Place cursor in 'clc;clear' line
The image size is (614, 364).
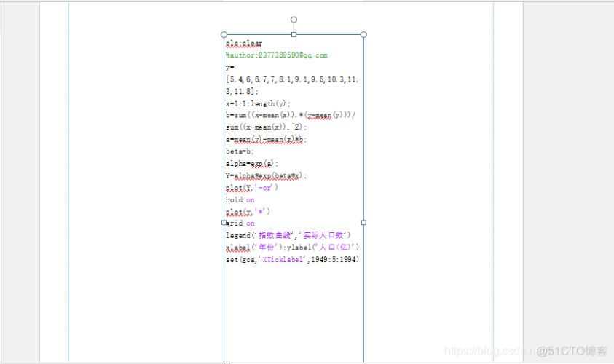(244, 44)
